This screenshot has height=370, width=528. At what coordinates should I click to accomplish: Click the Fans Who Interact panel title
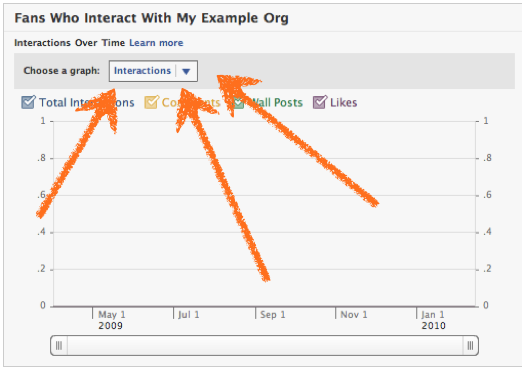click(152, 18)
